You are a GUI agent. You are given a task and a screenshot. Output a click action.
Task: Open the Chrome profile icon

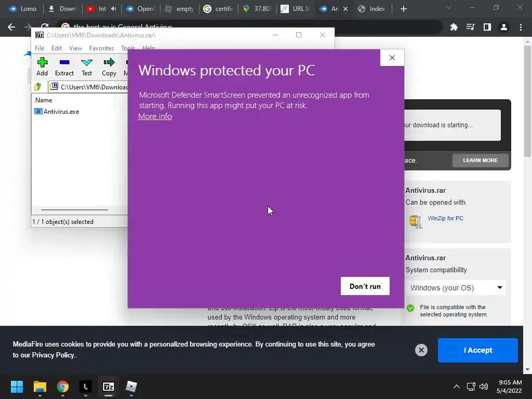(504, 27)
